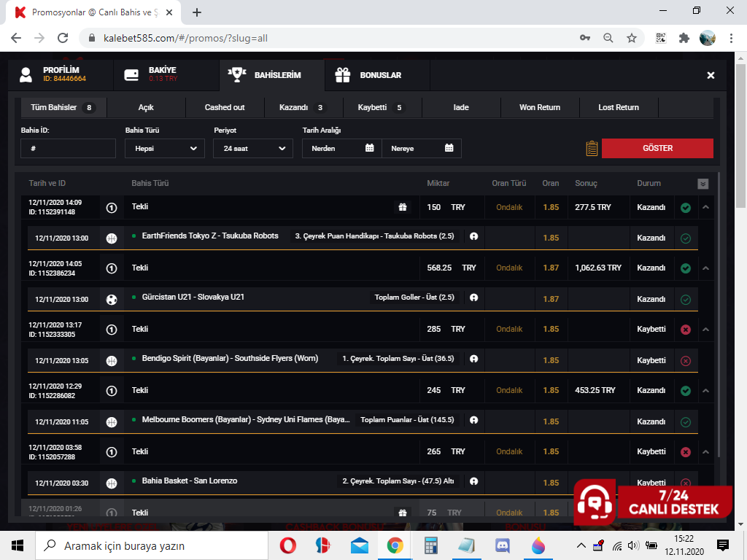Toggle collapse-all arrow in table header

[703, 184]
